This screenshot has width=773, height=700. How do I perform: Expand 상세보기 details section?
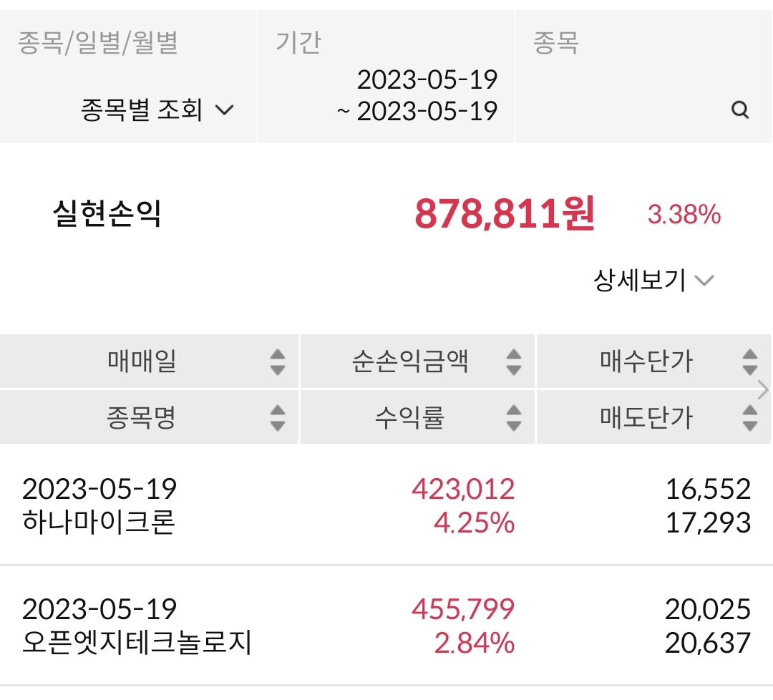[x=653, y=280]
